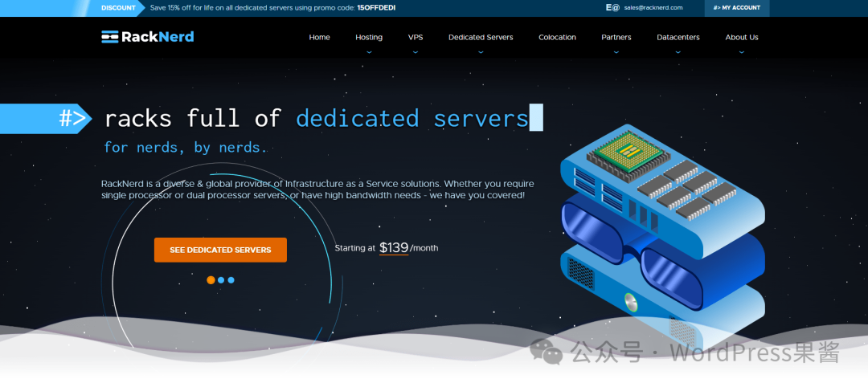Open the My Account link
Screen dimensions: 868x387
736,8
